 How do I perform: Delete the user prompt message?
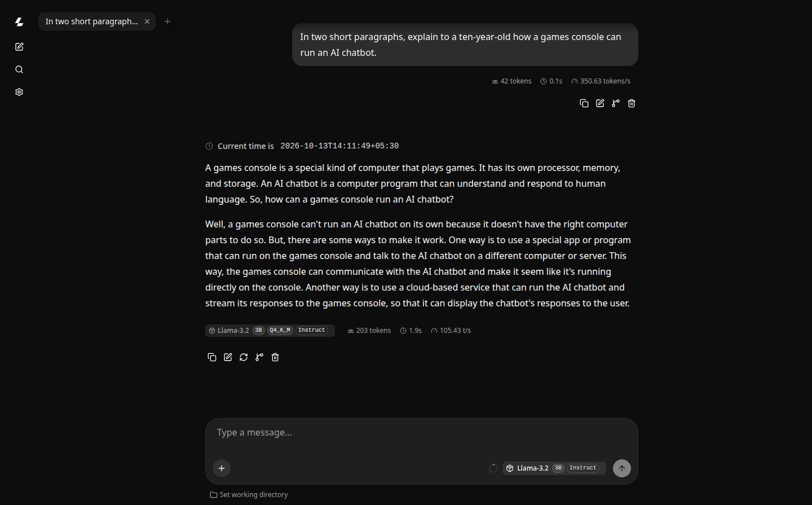(632, 103)
